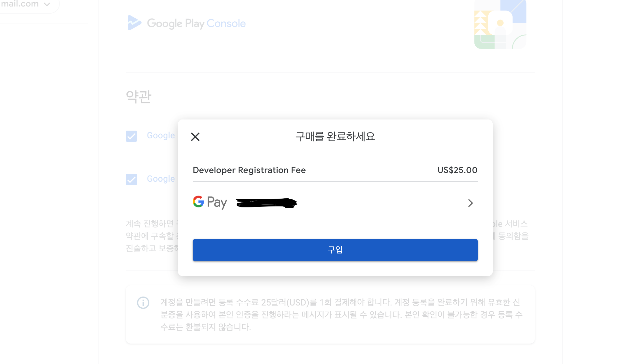Viewport: 621px width, 364px height.
Task: Click the 구매를 완료하세요 dialog title
Action: click(x=335, y=136)
